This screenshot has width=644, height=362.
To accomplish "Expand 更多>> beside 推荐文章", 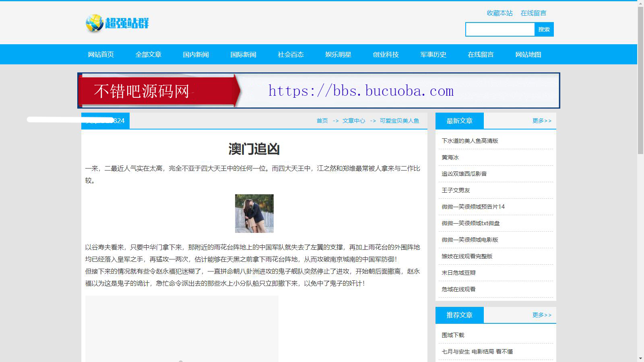I will 542,315.
